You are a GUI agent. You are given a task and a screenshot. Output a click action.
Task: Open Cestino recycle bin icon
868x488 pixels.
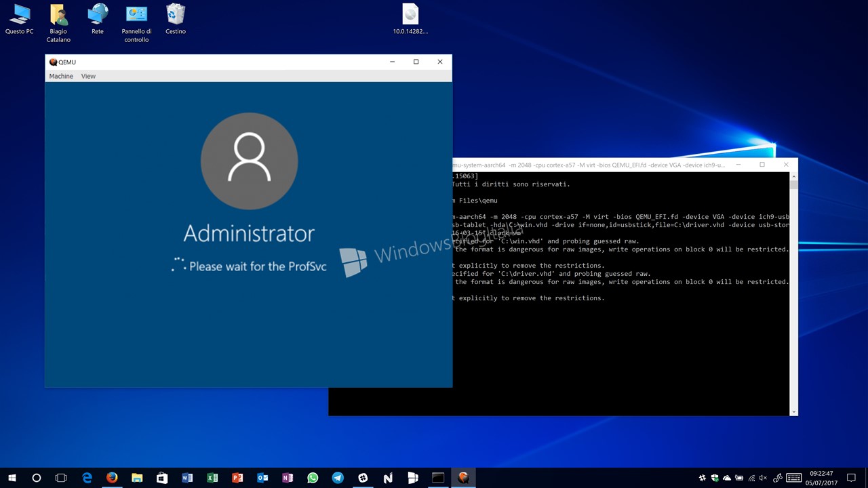click(176, 19)
